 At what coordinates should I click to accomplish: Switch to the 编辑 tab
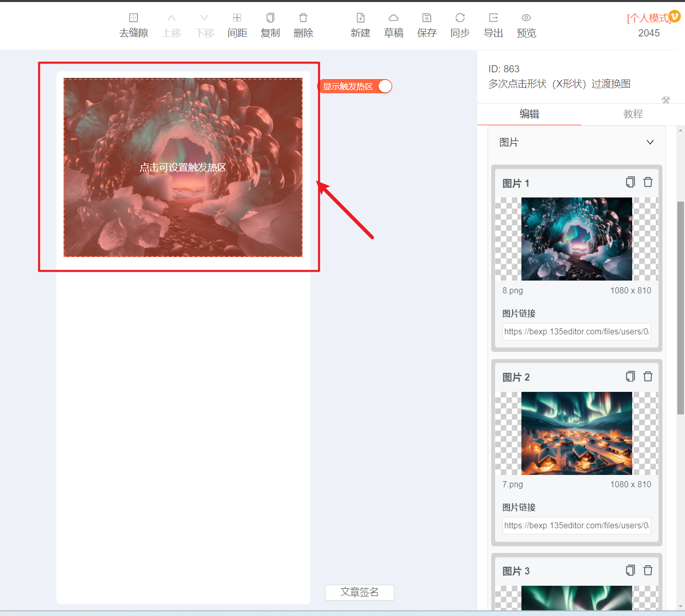tap(529, 114)
